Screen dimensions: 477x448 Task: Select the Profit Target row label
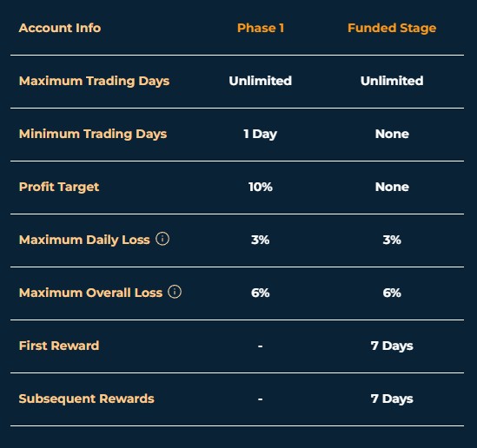tap(59, 187)
